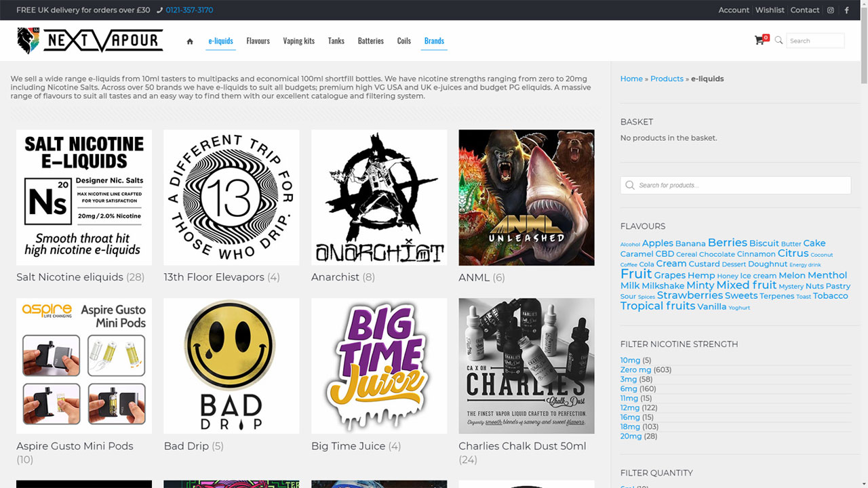Select the Milkshake flavour tag
Image resolution: width=868 pixels, height=488 pixels.
pos(663,286)
